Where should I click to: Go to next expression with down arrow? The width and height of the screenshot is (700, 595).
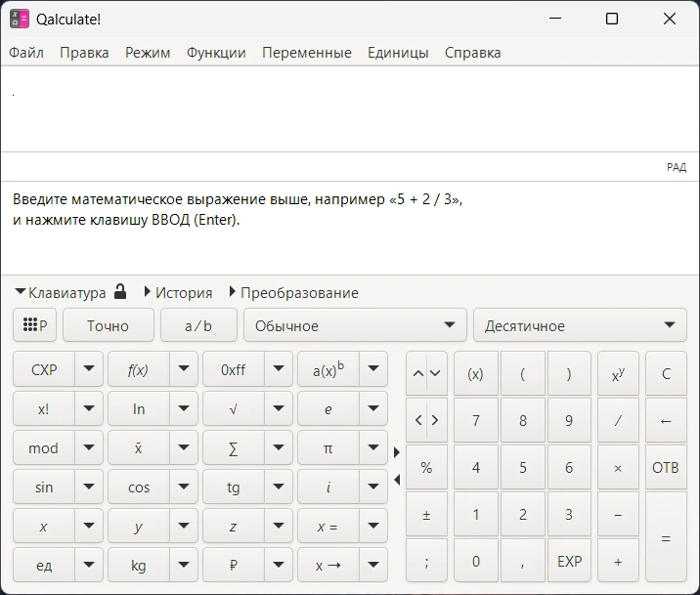tap(436, 374)
